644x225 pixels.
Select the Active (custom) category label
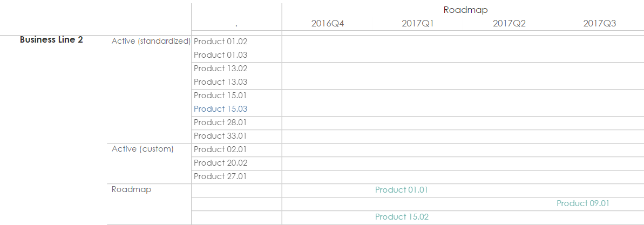(x=143, y=149)
